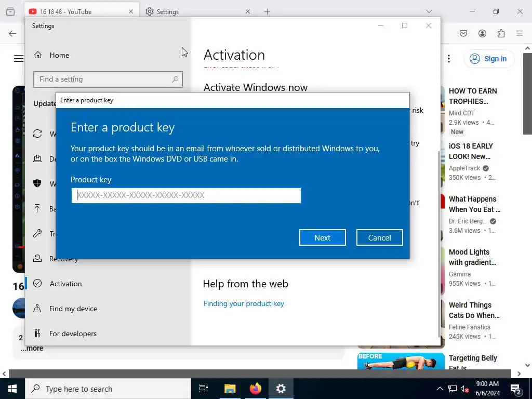
Task: Open the Finding your product key link
Action: 244,303
